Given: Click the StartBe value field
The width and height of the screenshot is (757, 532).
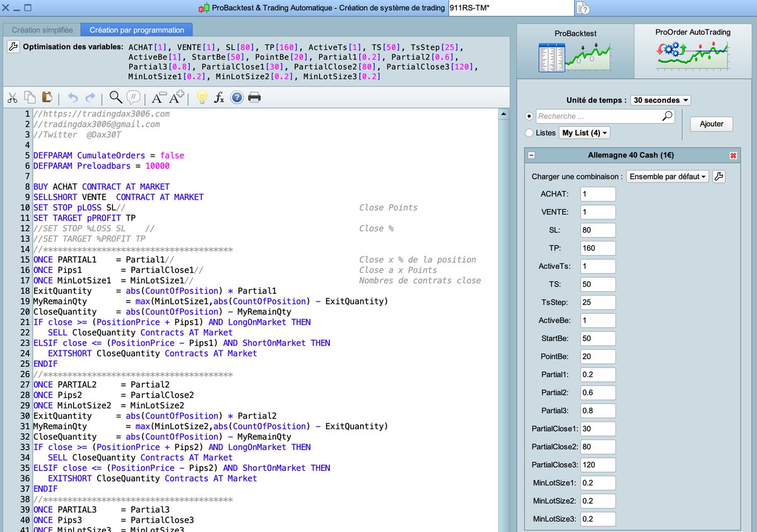Looking at the screenshot, I should pyautogui.click(x=597, y=338).
